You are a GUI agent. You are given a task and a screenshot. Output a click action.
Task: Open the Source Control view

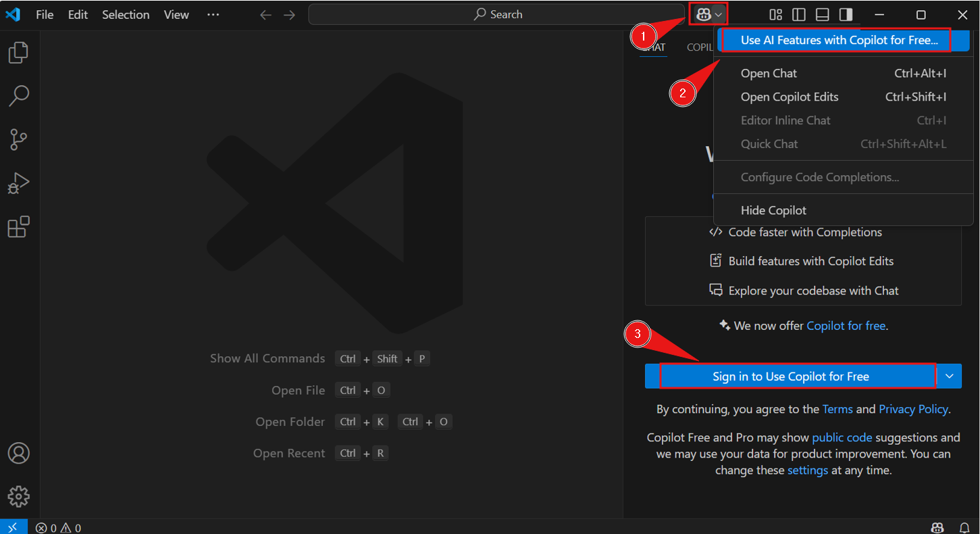[x=18, y=139]
